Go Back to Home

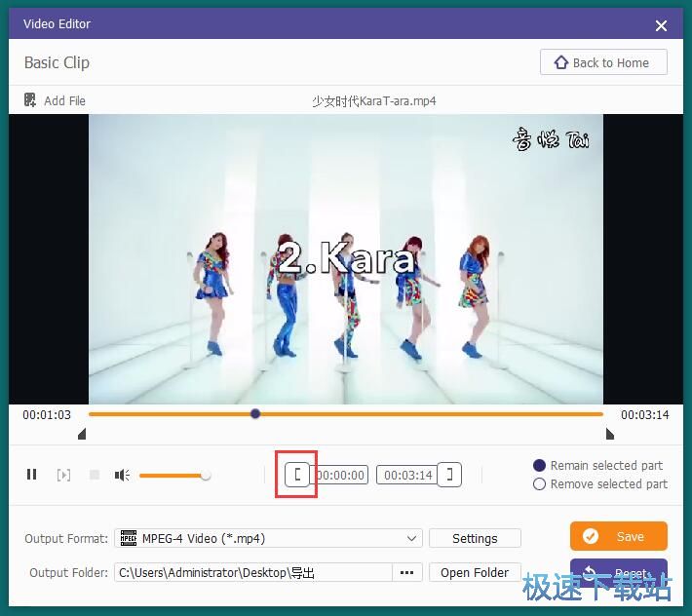pyautogui.click(x=603, y=62)
